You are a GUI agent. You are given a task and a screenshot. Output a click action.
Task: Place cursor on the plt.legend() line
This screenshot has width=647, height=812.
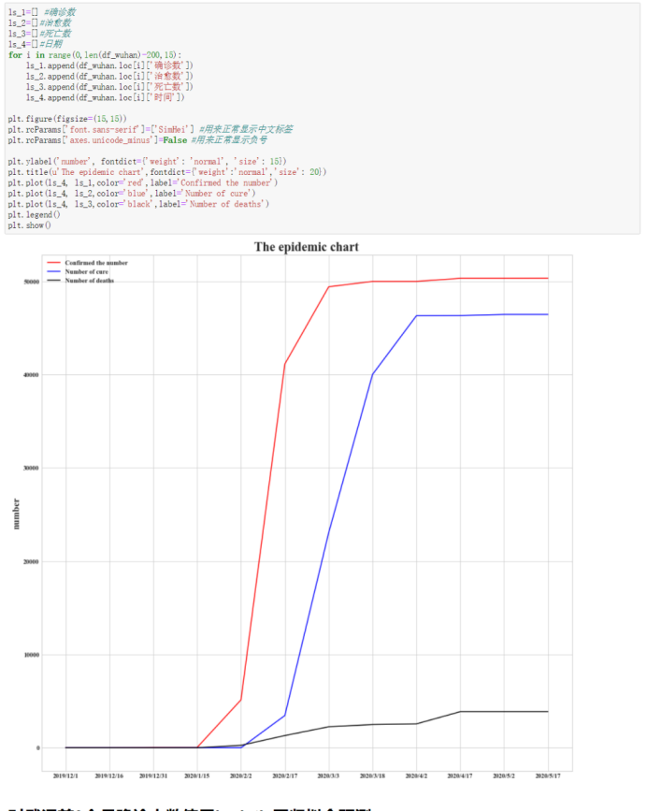click(34, 215)
